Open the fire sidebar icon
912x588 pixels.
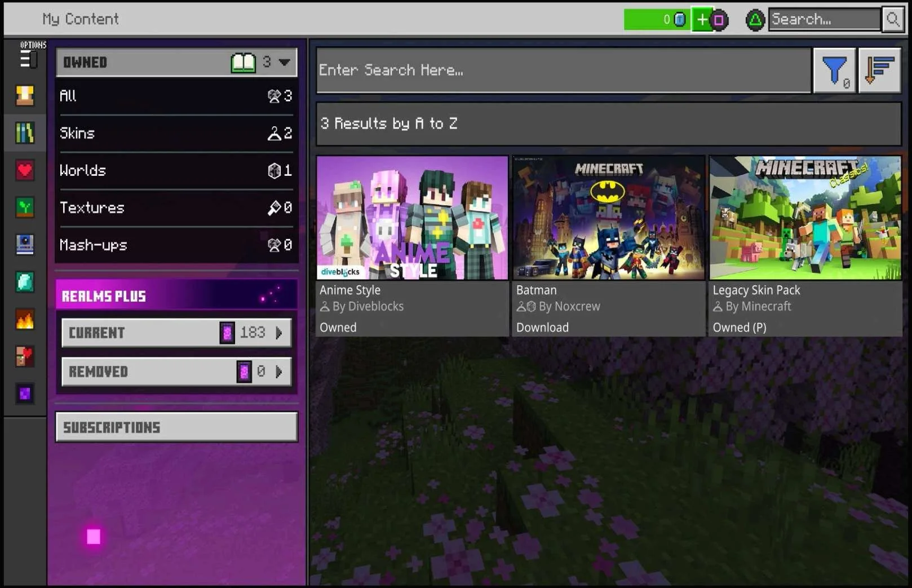click(25, 319)
